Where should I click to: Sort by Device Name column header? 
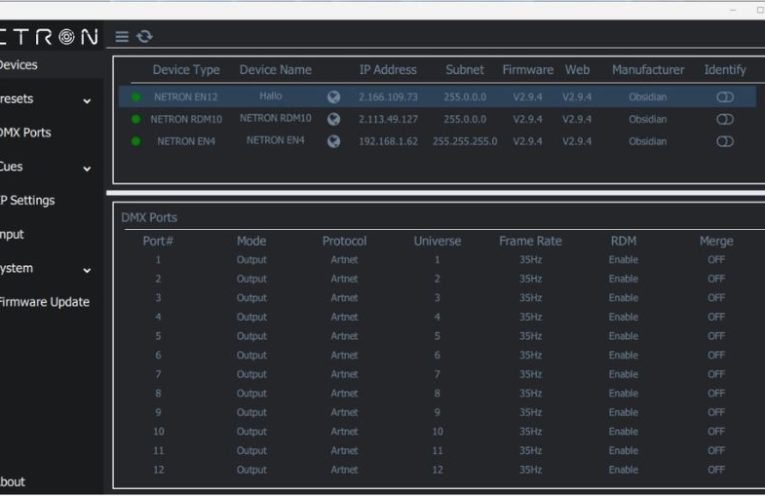pyautogui.click(x=275, y=70)
